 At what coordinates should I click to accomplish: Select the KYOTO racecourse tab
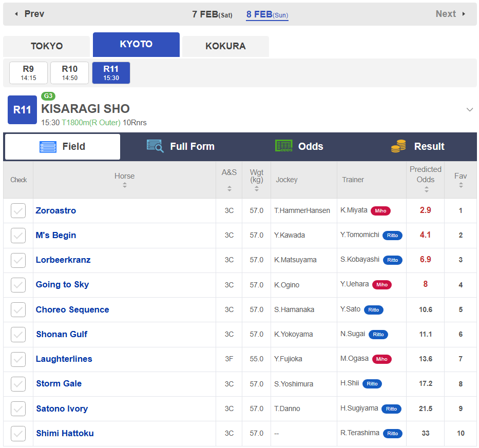pos(136,44)
